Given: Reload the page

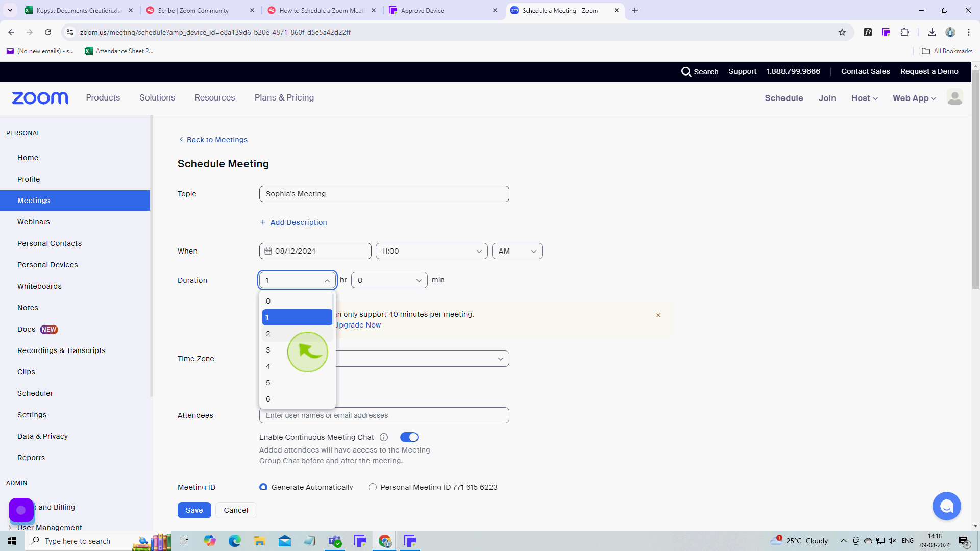Looking at the screenshot, I should (48, 32).
